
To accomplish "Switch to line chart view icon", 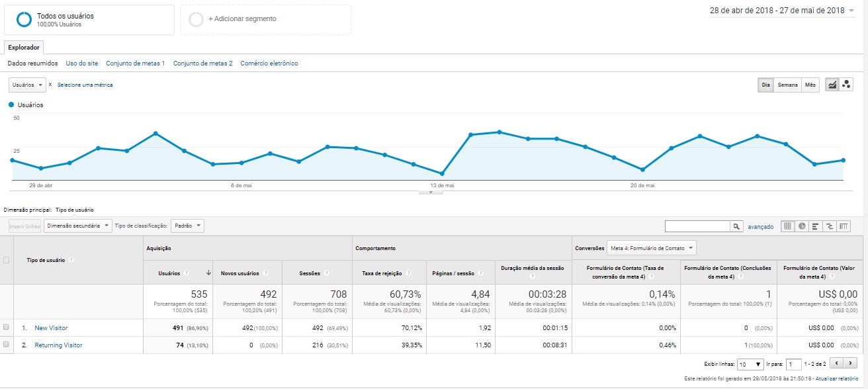I will tap(832, 85).
